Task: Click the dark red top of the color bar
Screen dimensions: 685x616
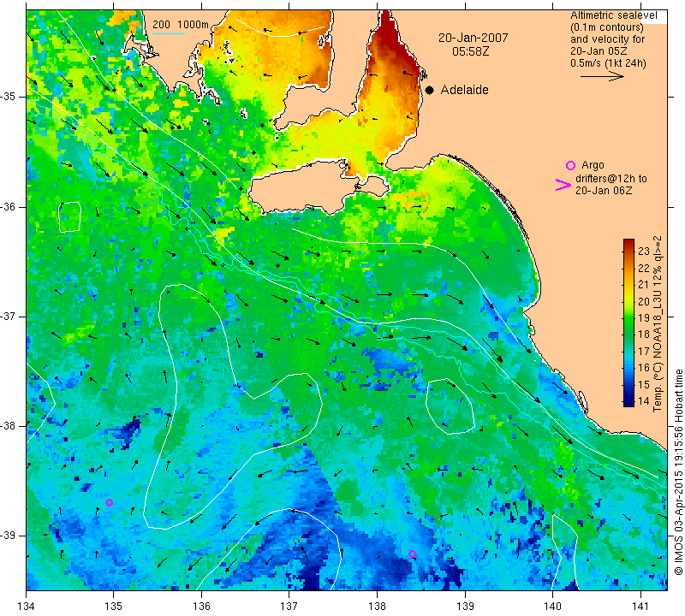Action: pyautogui.click(x=628, y=244)
